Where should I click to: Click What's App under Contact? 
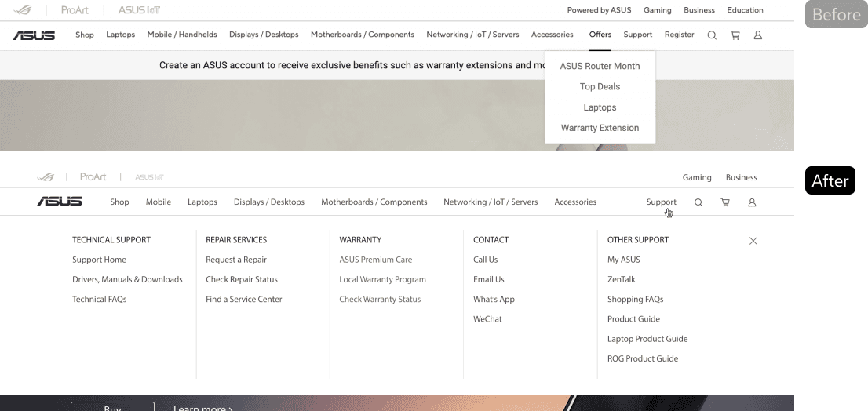(494, 300)
